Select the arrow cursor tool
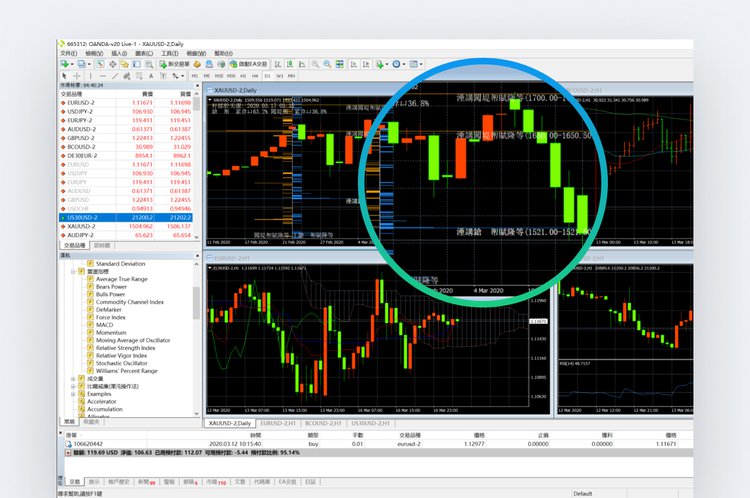This screenshot has height=498, width=750. tap(65, 75)
